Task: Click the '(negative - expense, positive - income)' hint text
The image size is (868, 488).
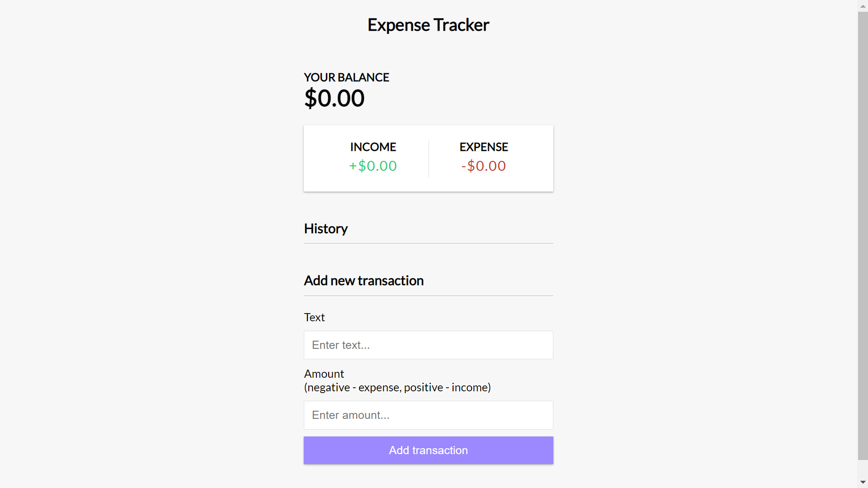Action: 397,387
